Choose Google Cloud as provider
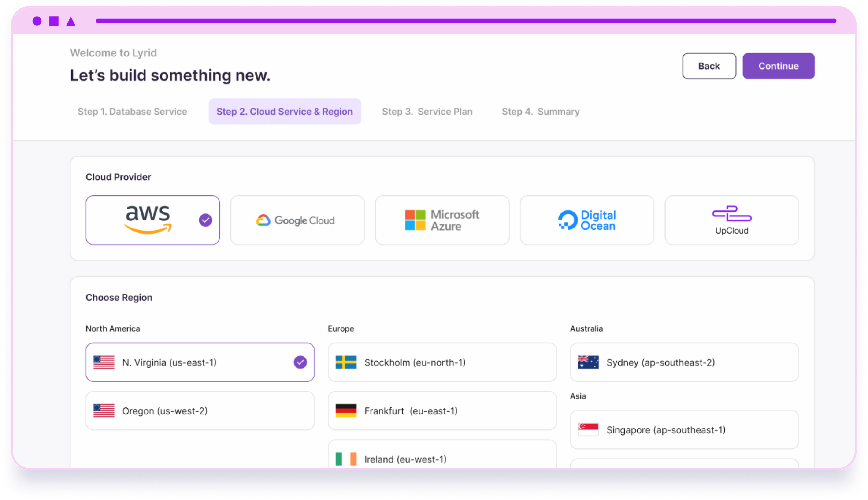868x500 pixels. click(x=297, y=220)
